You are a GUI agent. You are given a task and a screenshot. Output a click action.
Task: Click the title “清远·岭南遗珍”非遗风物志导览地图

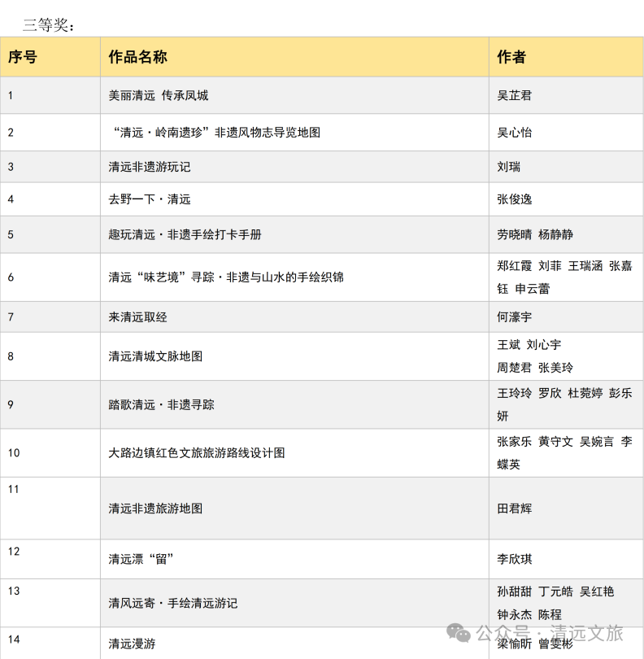[x=216, y=133]
